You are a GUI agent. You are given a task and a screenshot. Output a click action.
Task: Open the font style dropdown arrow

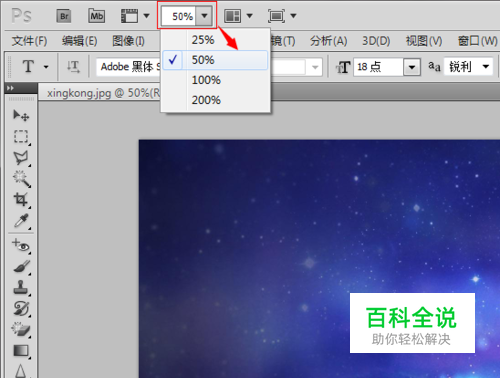[315, 68]
